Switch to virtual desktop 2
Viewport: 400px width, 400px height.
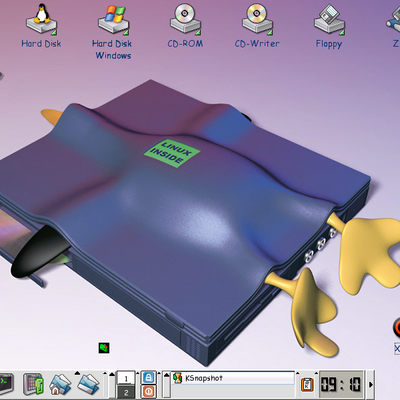click(126, 392)
